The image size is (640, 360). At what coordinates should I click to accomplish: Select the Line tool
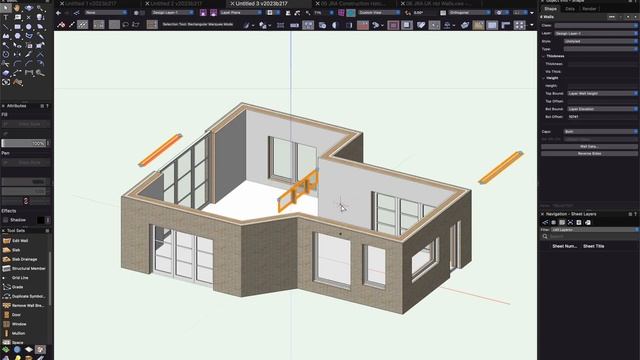(6, 27)
